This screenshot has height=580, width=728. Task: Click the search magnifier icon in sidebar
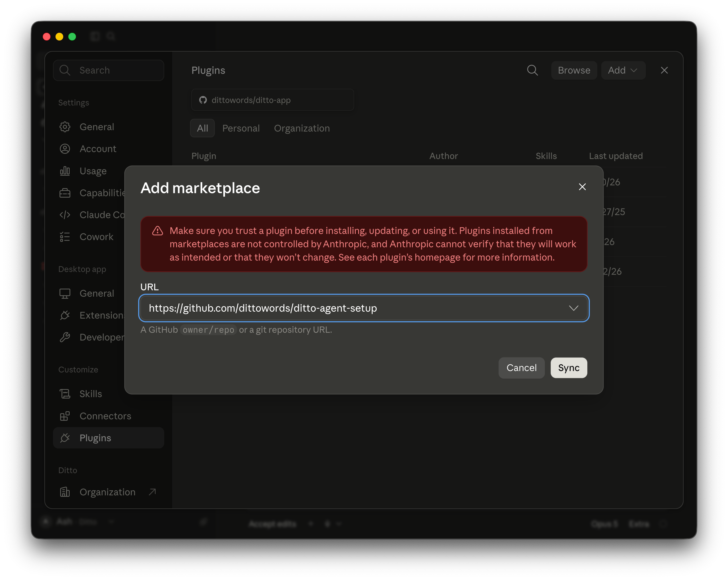click(64, 70)
